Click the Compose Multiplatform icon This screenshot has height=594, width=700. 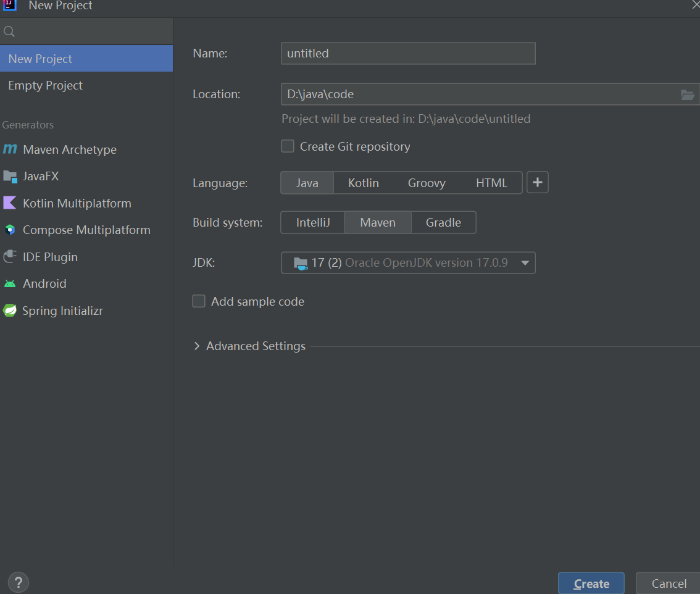(10, 230)
